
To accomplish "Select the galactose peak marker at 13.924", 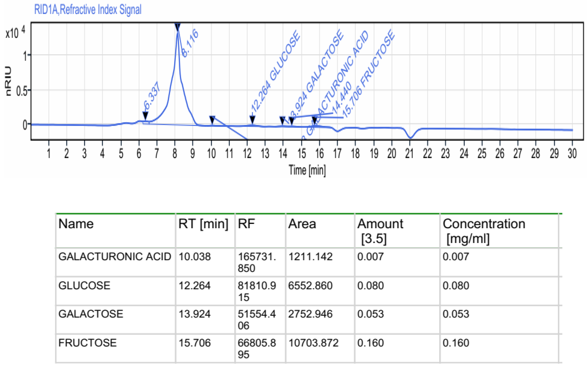I will (x=282, y=120).
